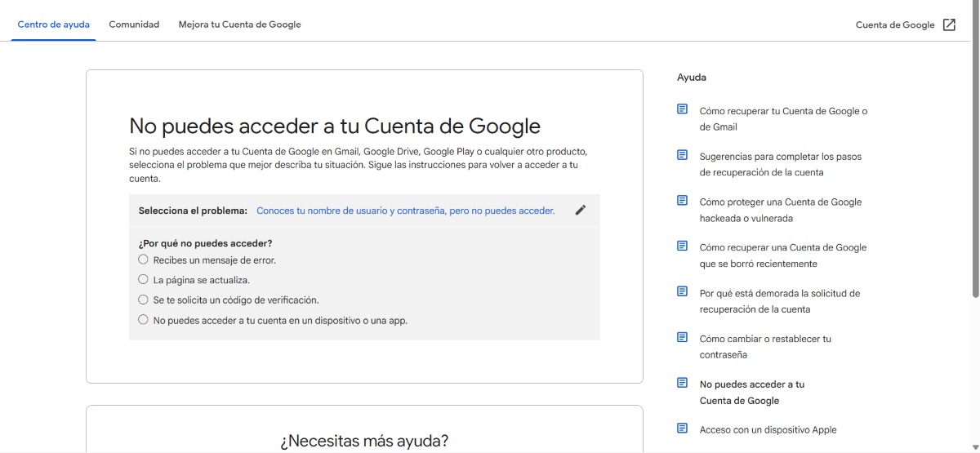Click the "Selecciona el problema:" label
Image resolution: width=980 pixels, height=453 pixels.
tap(193, 211)
